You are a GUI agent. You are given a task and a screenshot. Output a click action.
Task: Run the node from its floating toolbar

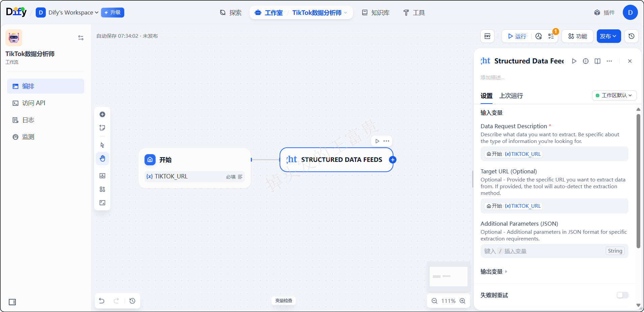(377, 141)
